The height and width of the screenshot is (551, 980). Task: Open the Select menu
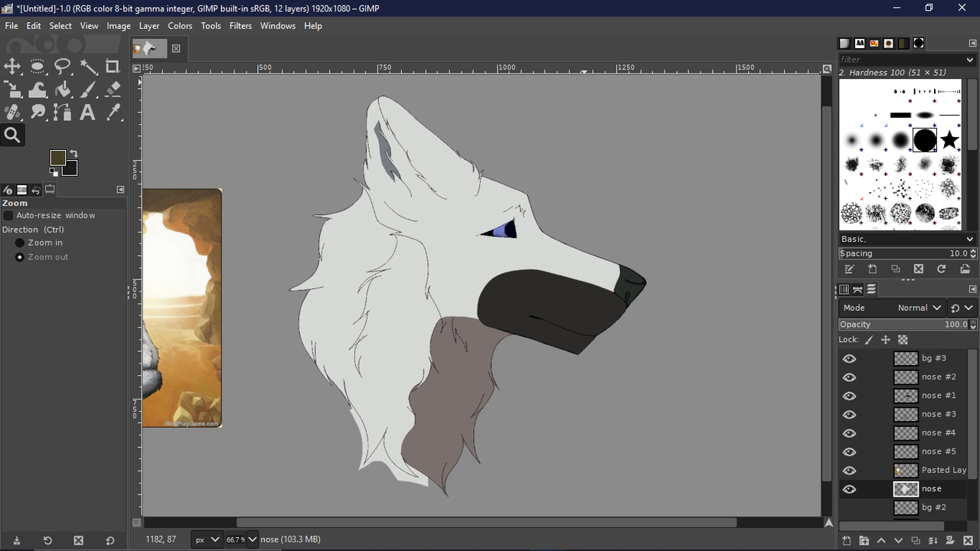[x=60, y=25]
